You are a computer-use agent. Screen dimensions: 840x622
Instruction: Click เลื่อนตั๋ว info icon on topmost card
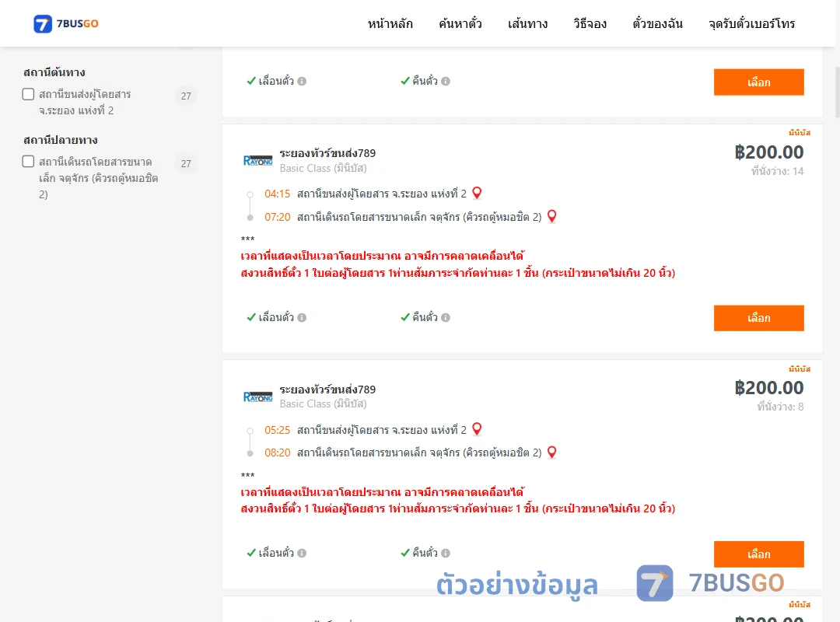(302, 82)
